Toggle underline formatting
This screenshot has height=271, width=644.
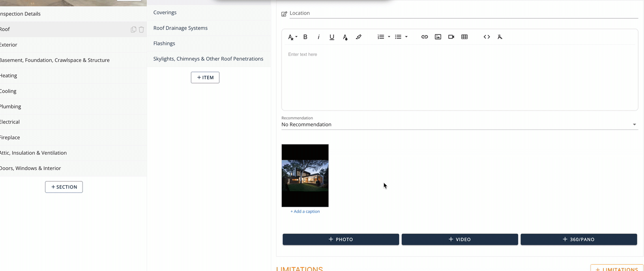coord(332,37)
